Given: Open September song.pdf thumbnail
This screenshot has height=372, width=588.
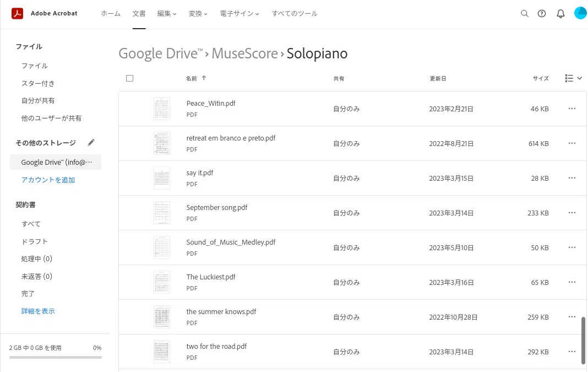Looking at the screenshot, I should click(162, 213).
